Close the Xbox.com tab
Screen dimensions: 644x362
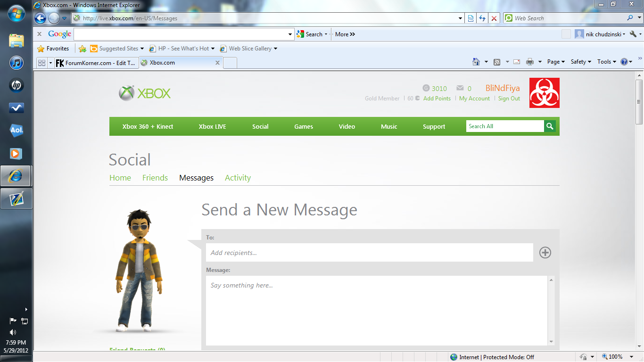click(217, 63)
